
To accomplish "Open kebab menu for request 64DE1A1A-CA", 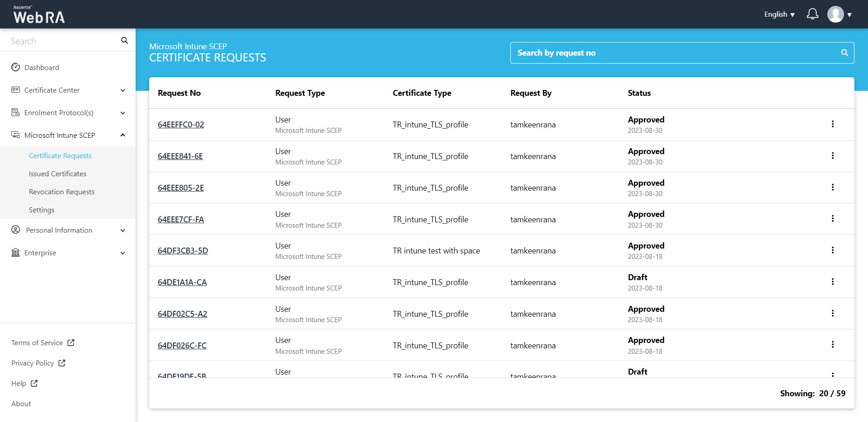I will pyautogui.click(x=832, y=282).
